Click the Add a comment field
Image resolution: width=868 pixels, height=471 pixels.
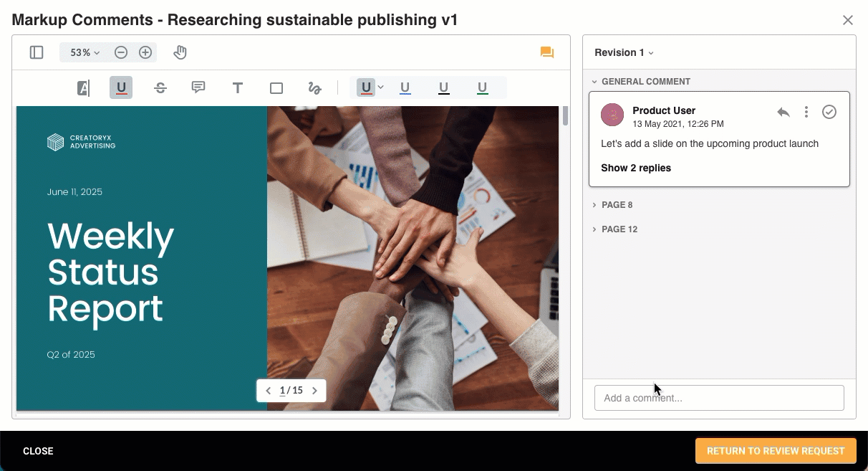pos(719,398)
